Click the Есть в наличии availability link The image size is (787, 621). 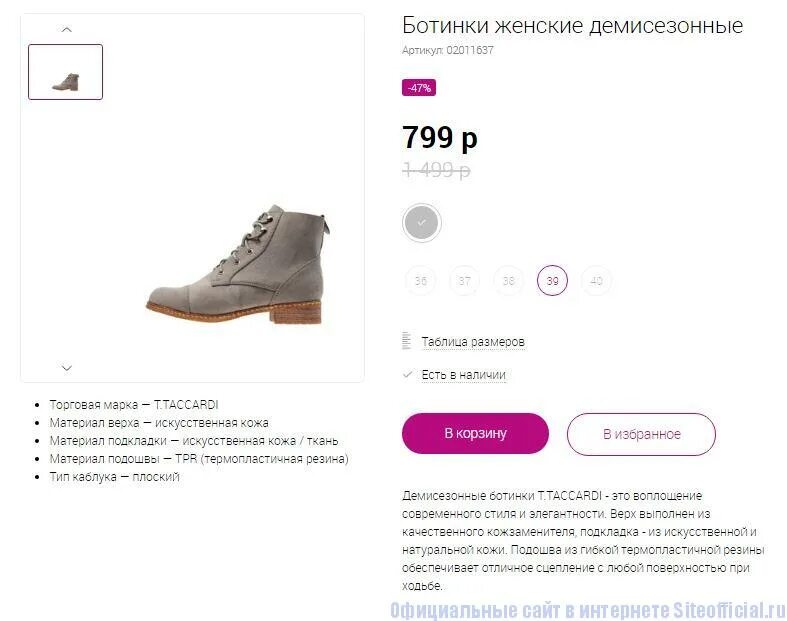tap(463, 375)
